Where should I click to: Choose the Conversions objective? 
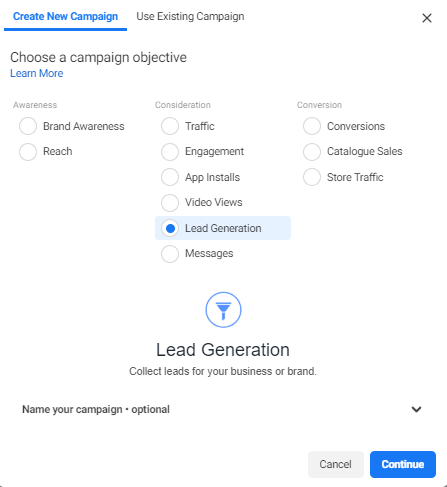tap(312, 126)
